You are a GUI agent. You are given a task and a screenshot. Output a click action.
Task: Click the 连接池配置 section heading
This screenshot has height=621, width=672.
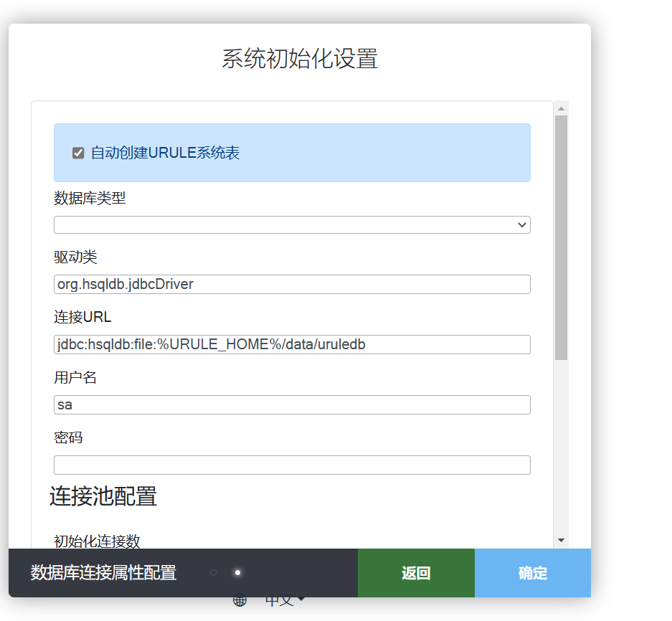coord(103,496)
